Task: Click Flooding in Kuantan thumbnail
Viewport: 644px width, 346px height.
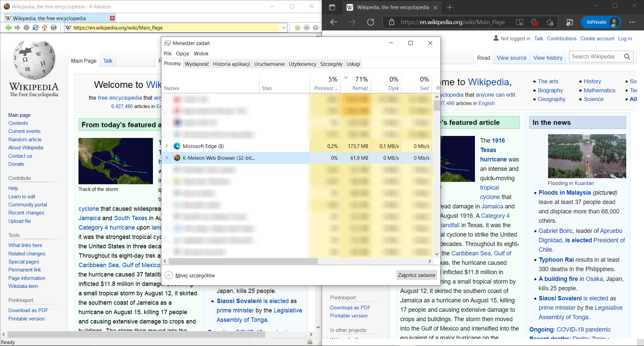Action: pos(587,156)
